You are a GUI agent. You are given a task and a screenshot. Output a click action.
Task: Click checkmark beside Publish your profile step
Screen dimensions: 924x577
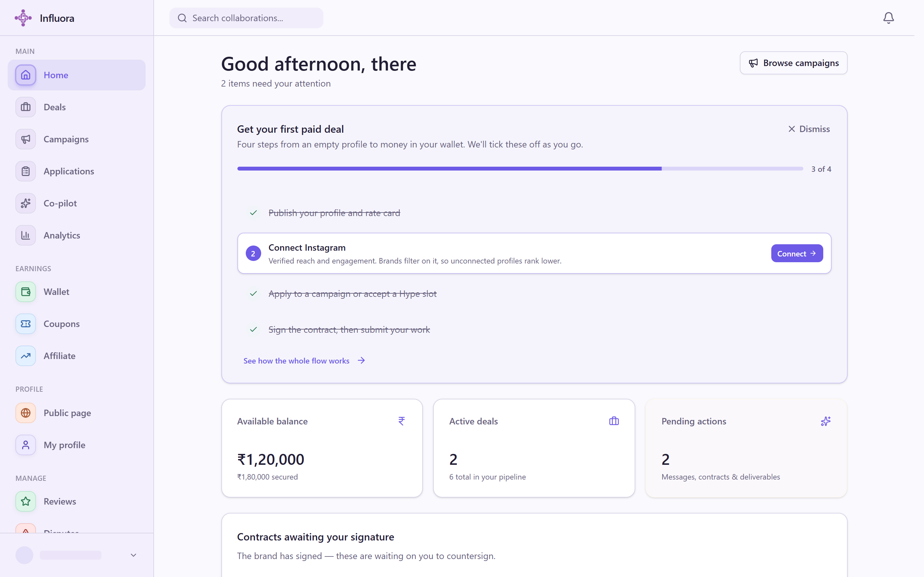point(253,213)
